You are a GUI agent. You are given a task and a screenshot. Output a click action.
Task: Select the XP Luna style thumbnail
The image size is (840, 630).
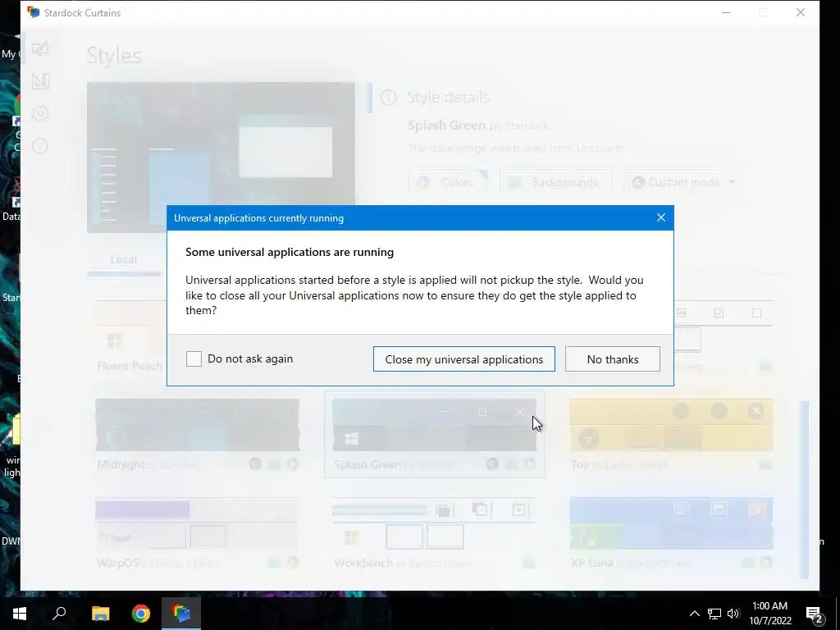point(671,533)
